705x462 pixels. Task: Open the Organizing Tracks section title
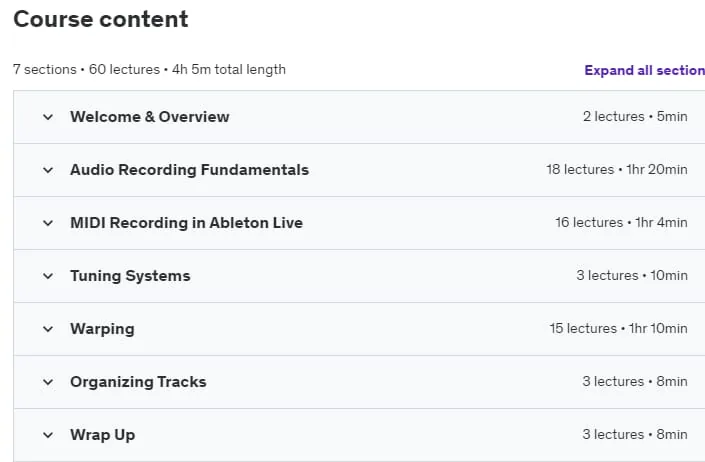138,382
